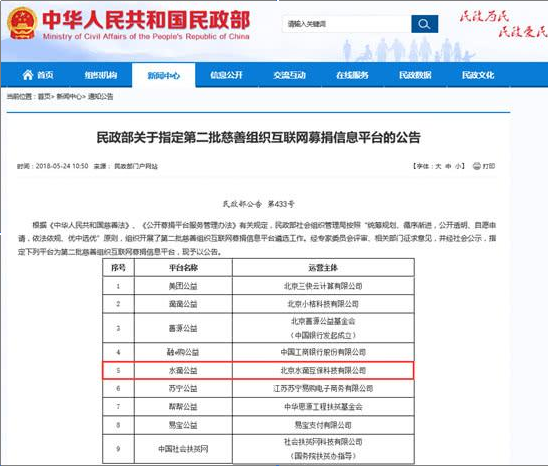Viewport: 548px width, 466px height.
Task: Select the 新闻中心 navigation tab
Action: pyautogui.click(x=164, y=75)
